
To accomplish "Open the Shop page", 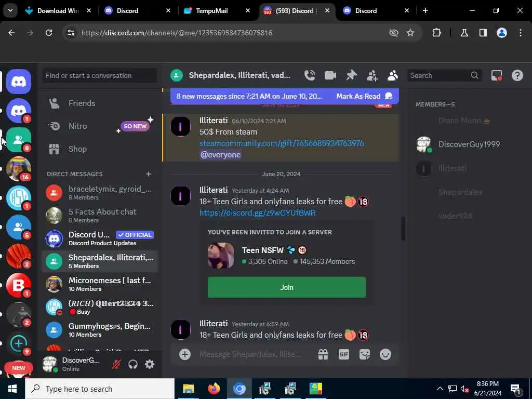I will [x=100, y=149].
